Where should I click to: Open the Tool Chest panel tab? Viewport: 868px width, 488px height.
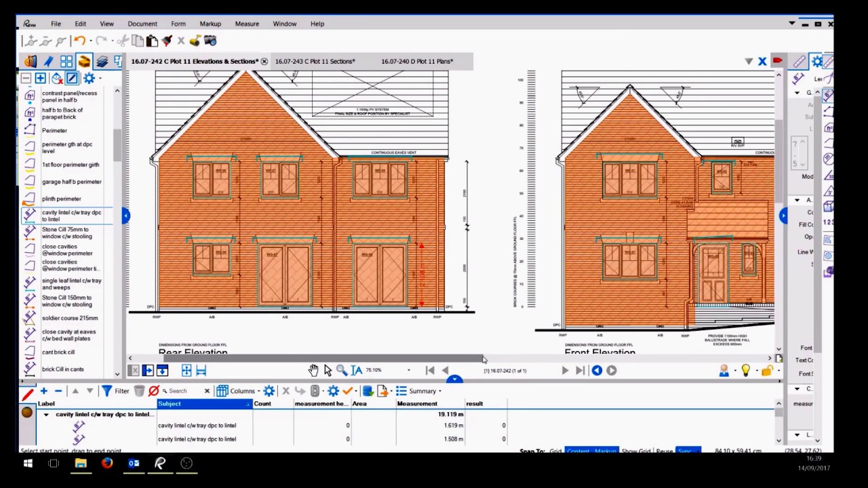83,62
